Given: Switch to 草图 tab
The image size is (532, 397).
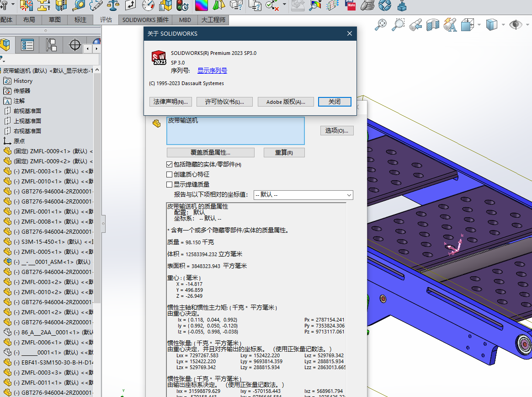Looking at the screenshot, I should [x=55, y=20].
